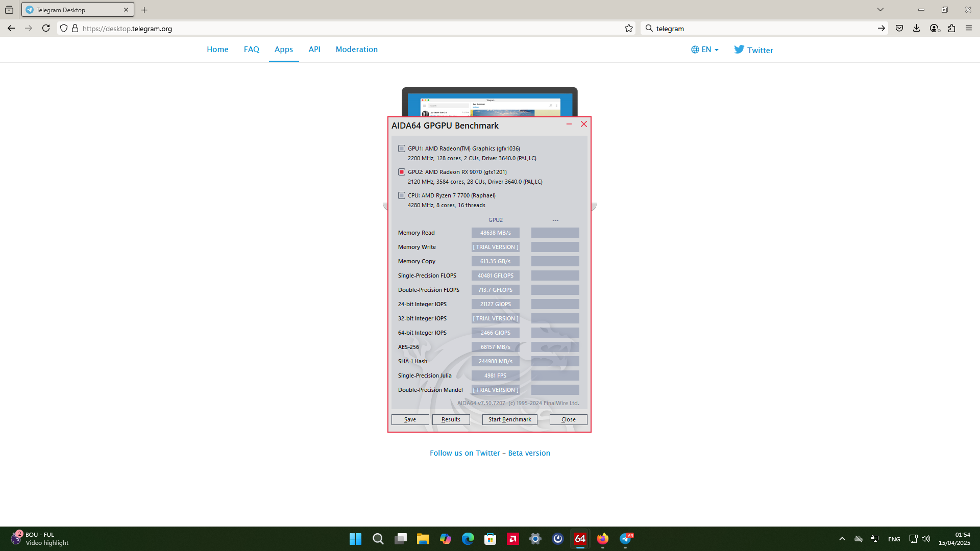Image resolution: width=980 pixels, height=551 pixels.
Task: Click the search box containing telegram
Action: point(763,29)
